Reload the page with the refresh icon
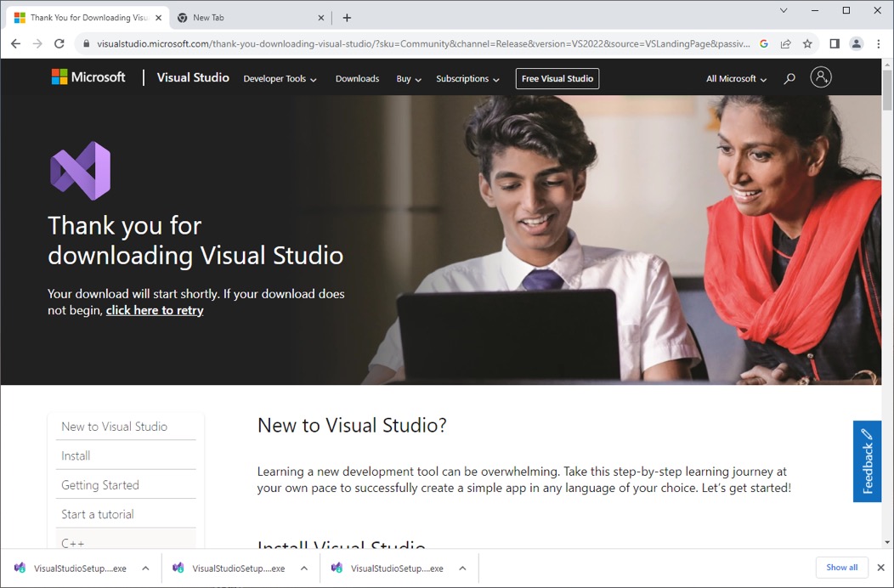Screen dimensions: 894x588 point(59,43)
